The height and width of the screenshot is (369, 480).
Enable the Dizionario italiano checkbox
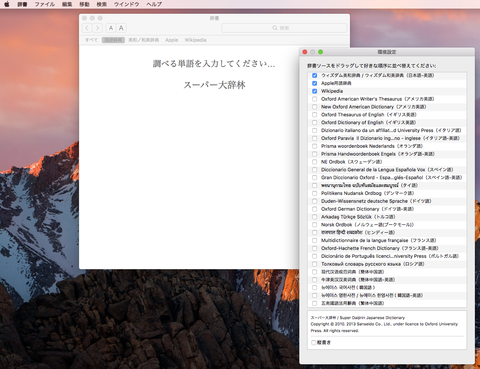[314, 130]
